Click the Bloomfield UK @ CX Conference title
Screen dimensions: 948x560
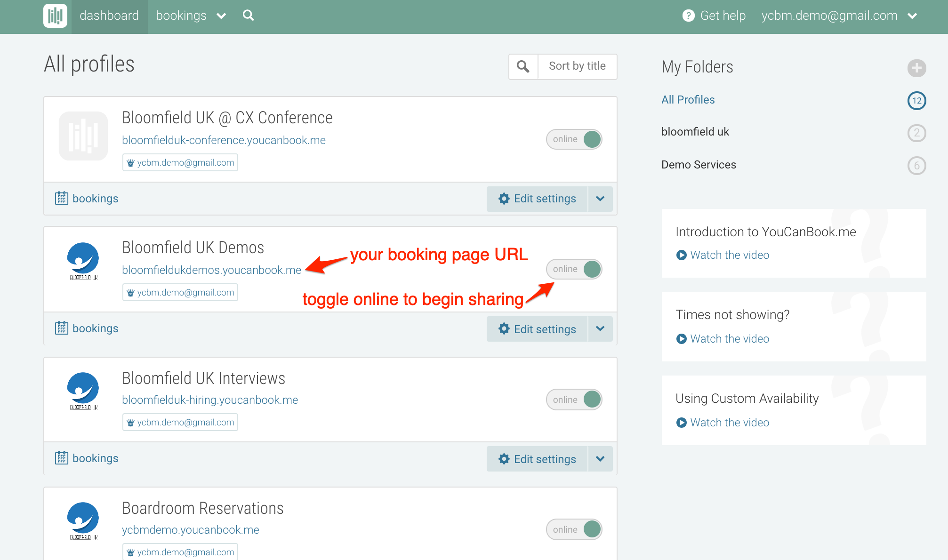[x=227, y=118]
